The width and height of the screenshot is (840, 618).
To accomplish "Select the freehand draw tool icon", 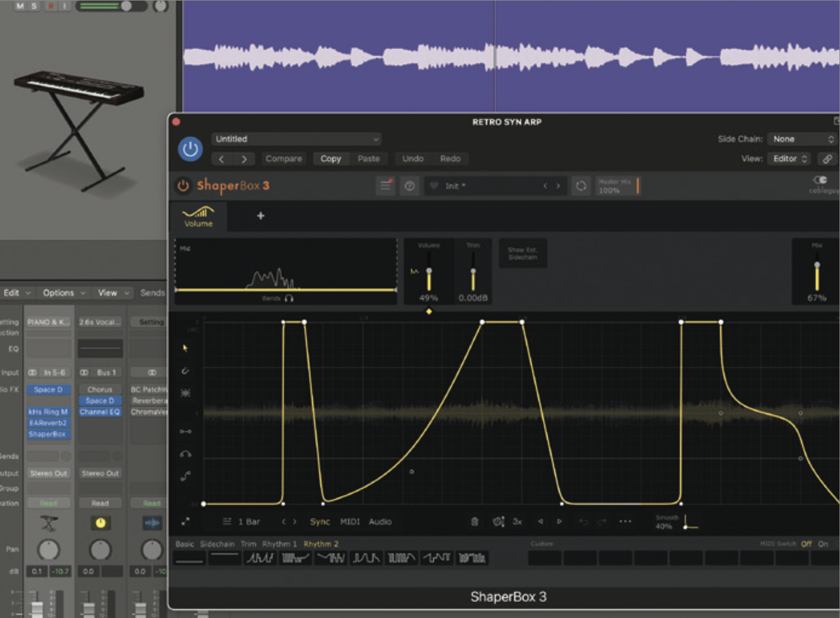I will (x=185, y=393).
